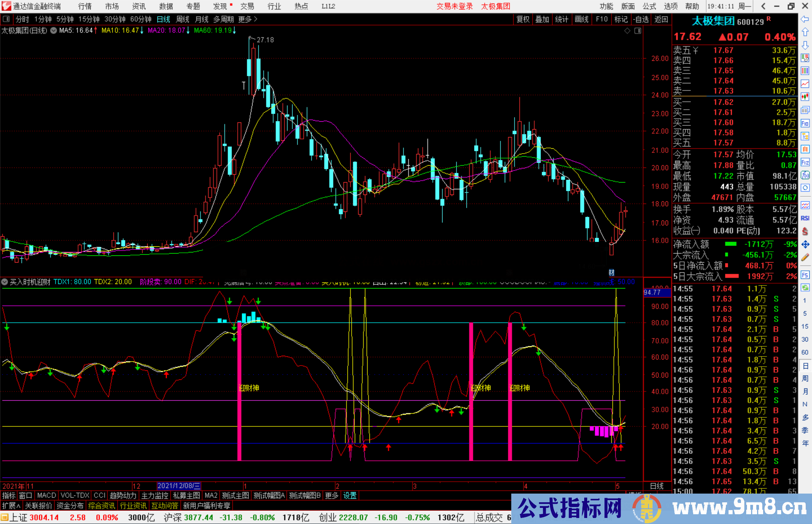Open the trend line chart sidebar icon
Image resolution: width=812 pixels, height=524 pixels.
pos(805,84)
